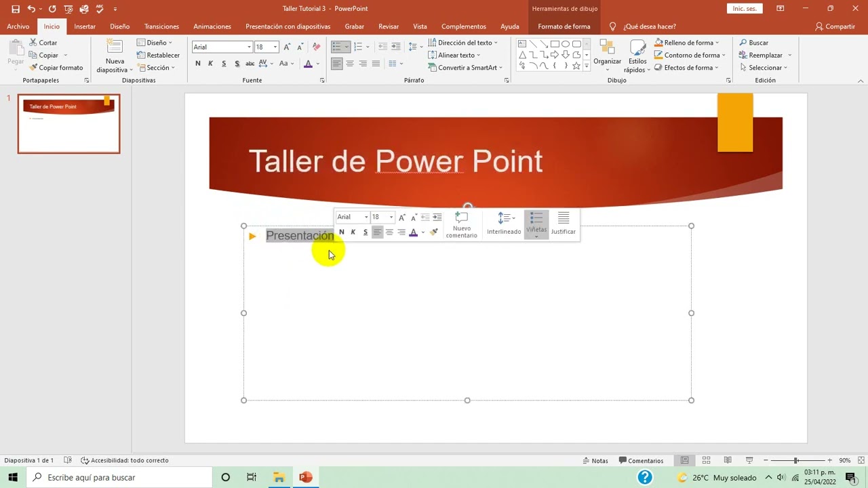Open Comentarios from status bar
Image resolution: width=868 pixels, height=488 pixels.
(641, 460)
